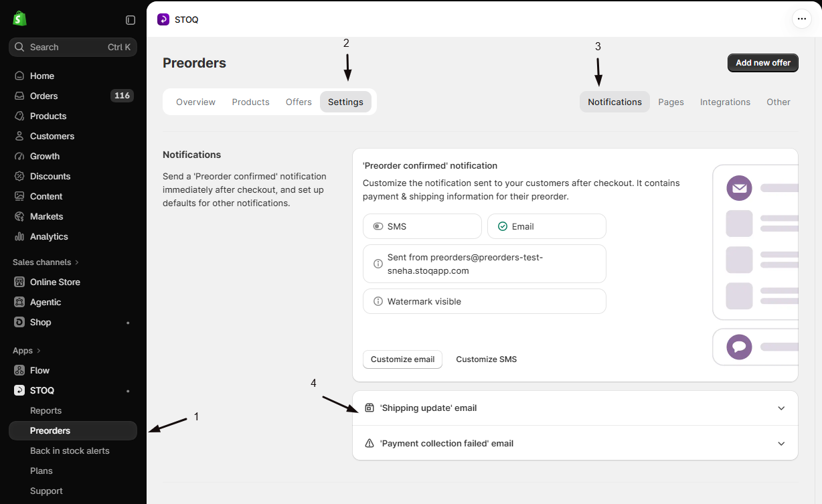Click the Customize SMS button
Image resolution: width=822 pixels, height=504 pixels.
[x=487, y=359]
